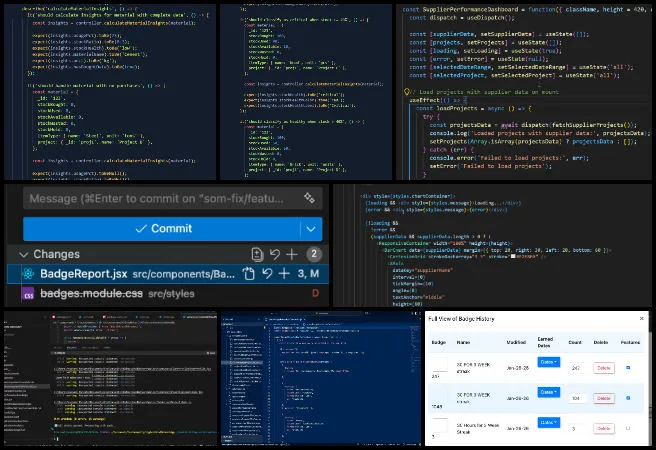The height and width of the screenshot is (450, 656).
Task: Select the deleted badges.module.css file
Action: (x=167, y=294)
